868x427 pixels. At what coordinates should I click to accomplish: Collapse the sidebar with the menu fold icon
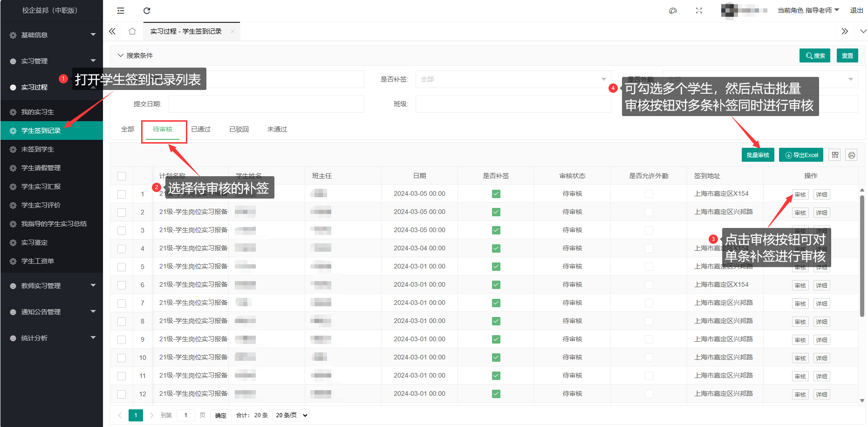[121, 11]
